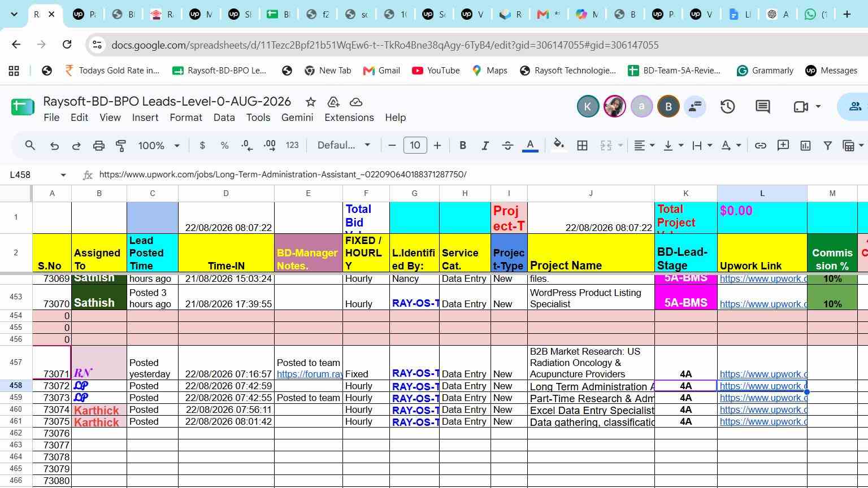Open the zoom 100% dropdown
The image size is (868, 488).
click(x=159, y=146)
